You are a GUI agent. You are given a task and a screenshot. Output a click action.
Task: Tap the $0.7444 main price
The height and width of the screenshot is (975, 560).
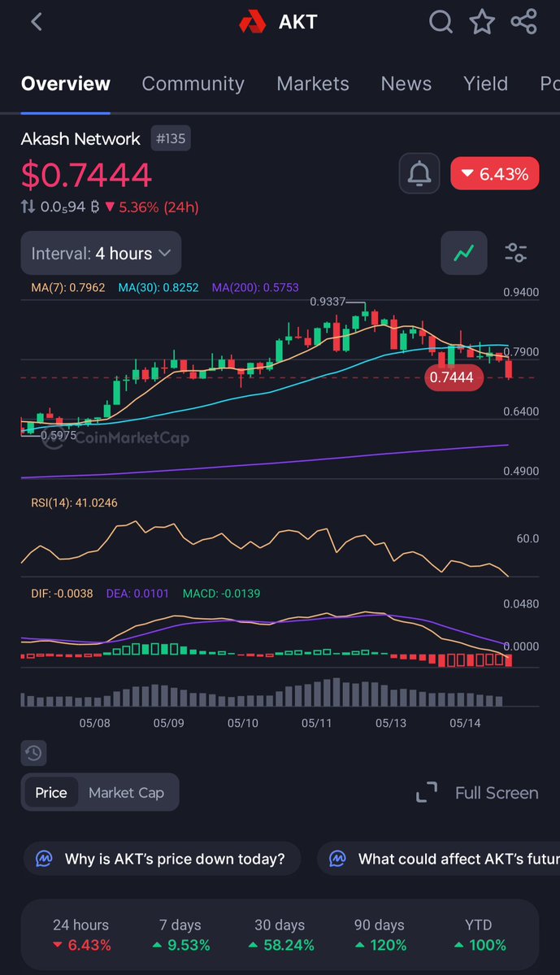pos(86,175)
